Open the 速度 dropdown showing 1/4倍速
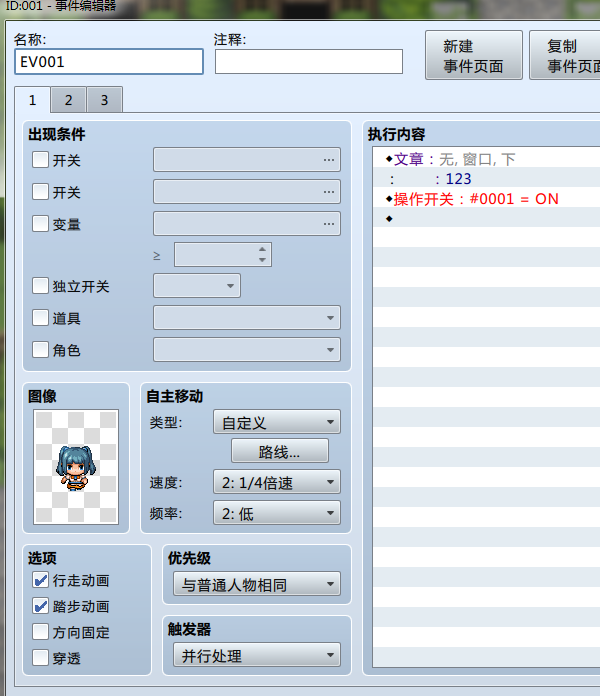The height and width of the screenshot is (696, 600). 277,482
